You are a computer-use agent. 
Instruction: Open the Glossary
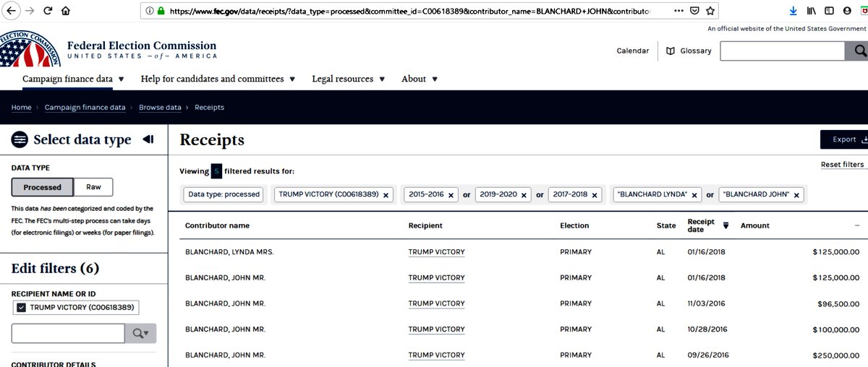(x=689, y=51)
